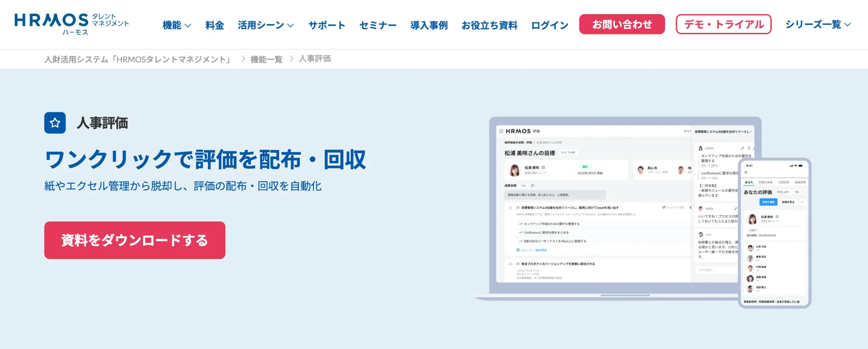Open the お問い合わせ contact button
The image size is (868, 349).
point(622,24)
